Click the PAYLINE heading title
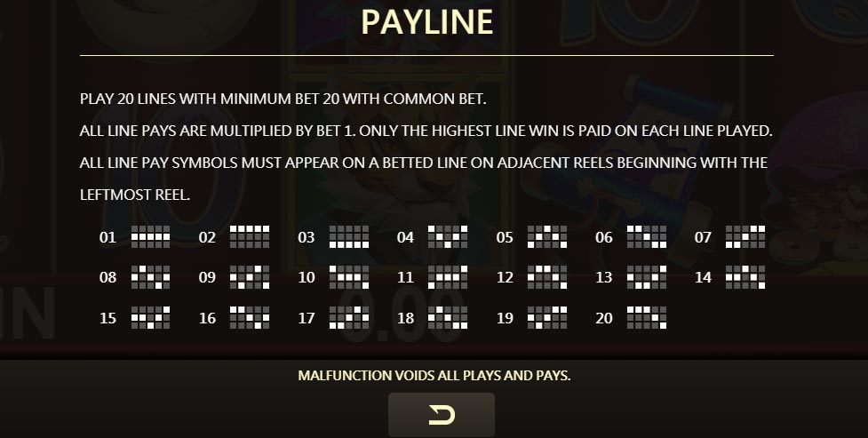 [426, 22]
